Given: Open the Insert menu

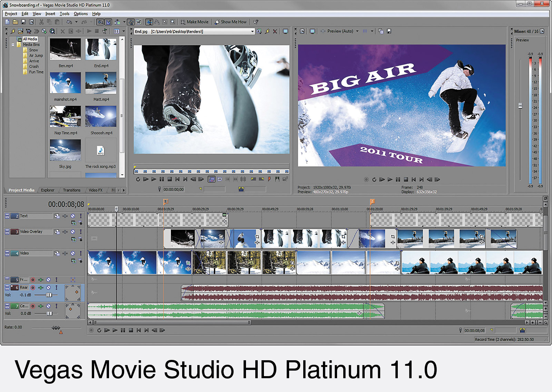Looking at the screenshot, I should tap(50, 14).
